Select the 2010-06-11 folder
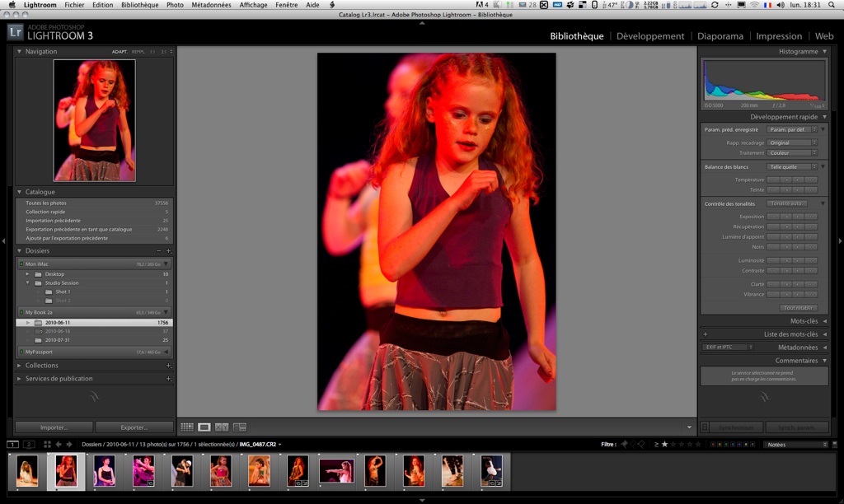The image size is (844, 504). [x=94, y=323]
